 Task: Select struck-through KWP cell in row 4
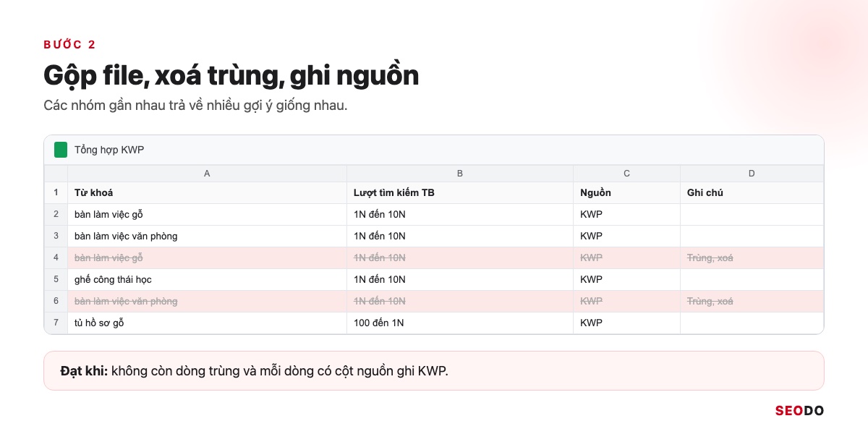click(x=627, y=258)
